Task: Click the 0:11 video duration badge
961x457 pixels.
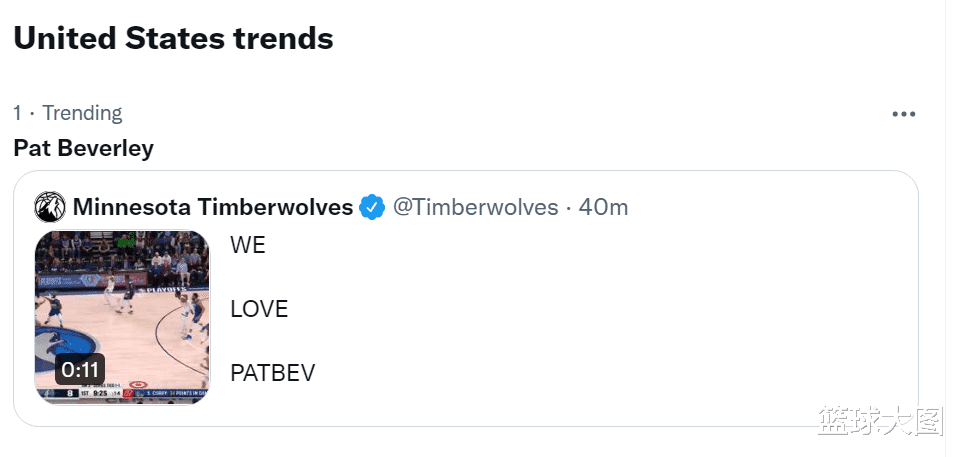Action: tap(80, 369)
